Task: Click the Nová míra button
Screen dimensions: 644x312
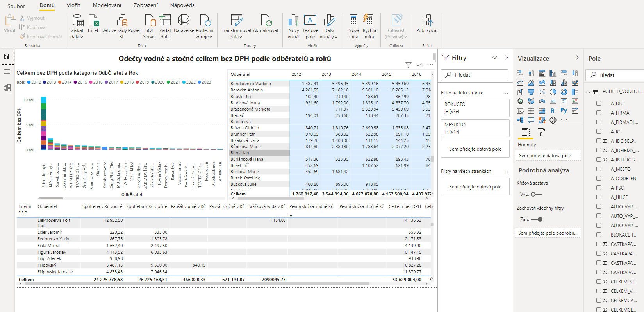Action: (353, 27)
